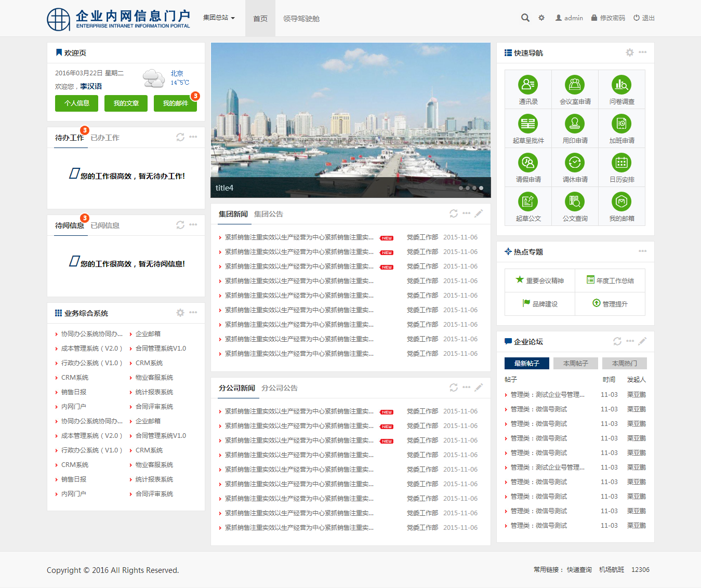Switch to 本周帖子 forum filter
Screen dimensions: 701x588
pyautogui.click(x=575, y=363)
